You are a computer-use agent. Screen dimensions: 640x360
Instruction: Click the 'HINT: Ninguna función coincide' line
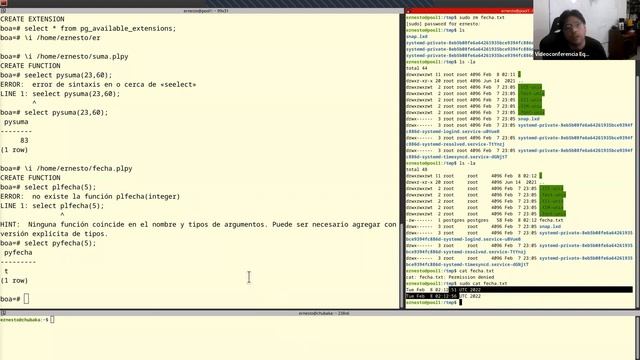pos(198,224)
